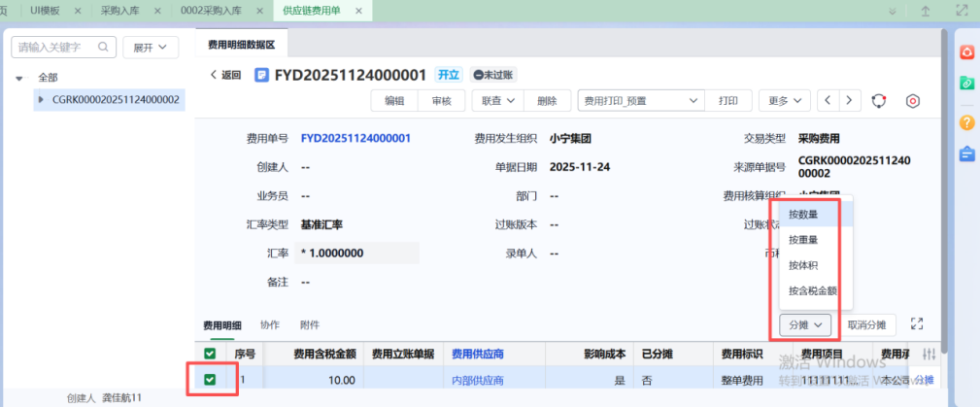The height and width of the screenshot is (407, 980).
Task: Click the circular workflow icon beside navigation arrows
Action: [879, 101]
